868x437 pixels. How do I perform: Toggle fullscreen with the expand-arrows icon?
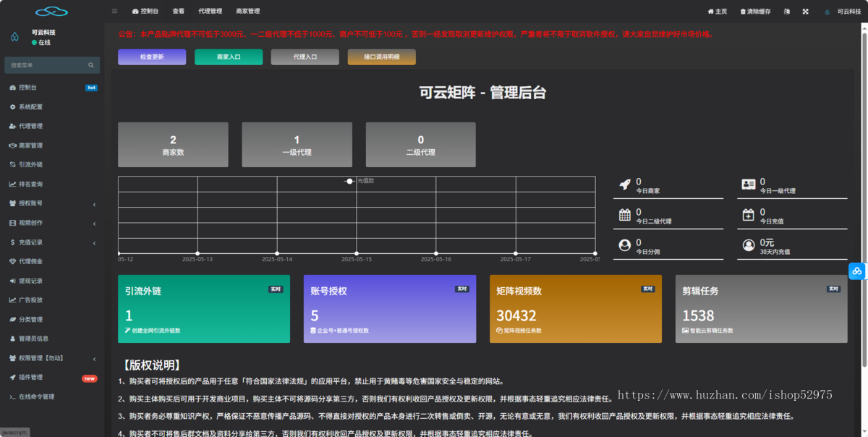tap(805, 12)
